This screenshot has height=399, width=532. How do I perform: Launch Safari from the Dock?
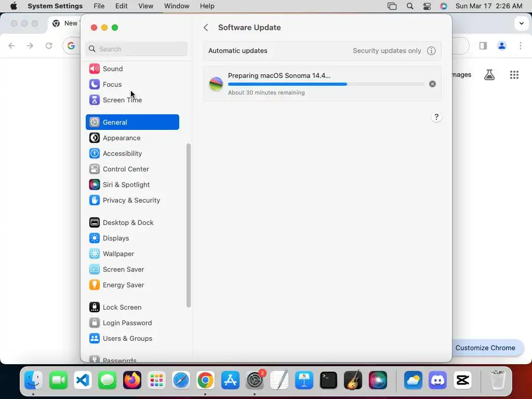tap(181, 380)
